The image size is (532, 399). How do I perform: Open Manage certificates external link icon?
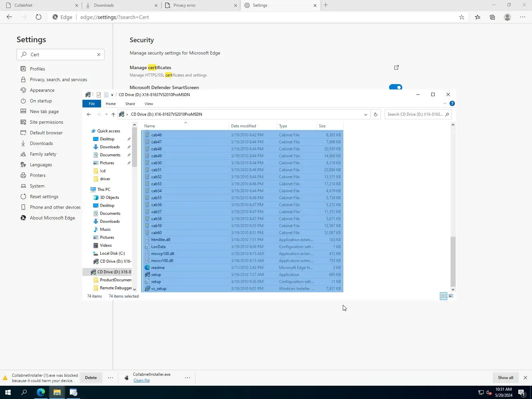pyautogui.click(x=396, y=67)
